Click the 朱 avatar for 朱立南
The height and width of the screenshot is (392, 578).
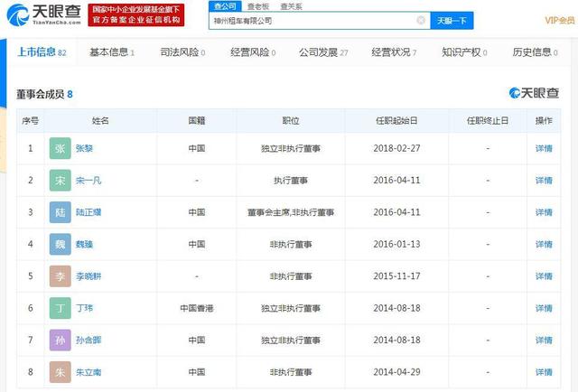point(60,371)
